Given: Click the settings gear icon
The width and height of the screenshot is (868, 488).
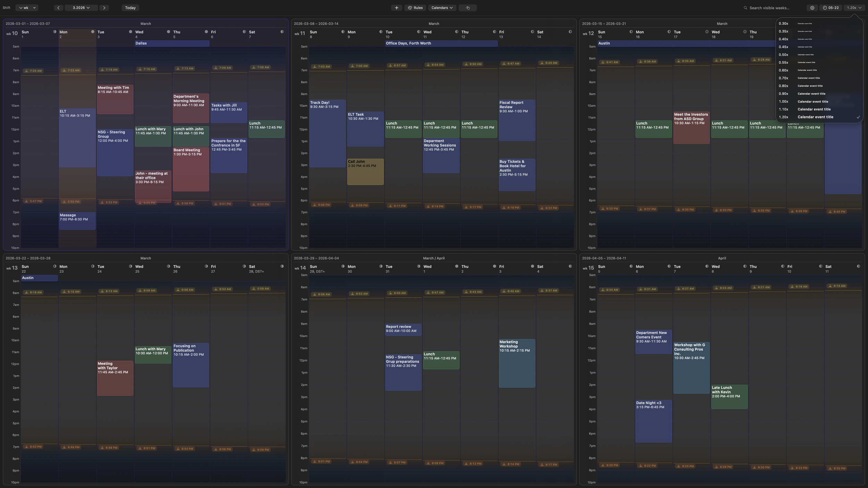Looking at the screenshot, I should point(812,8).
